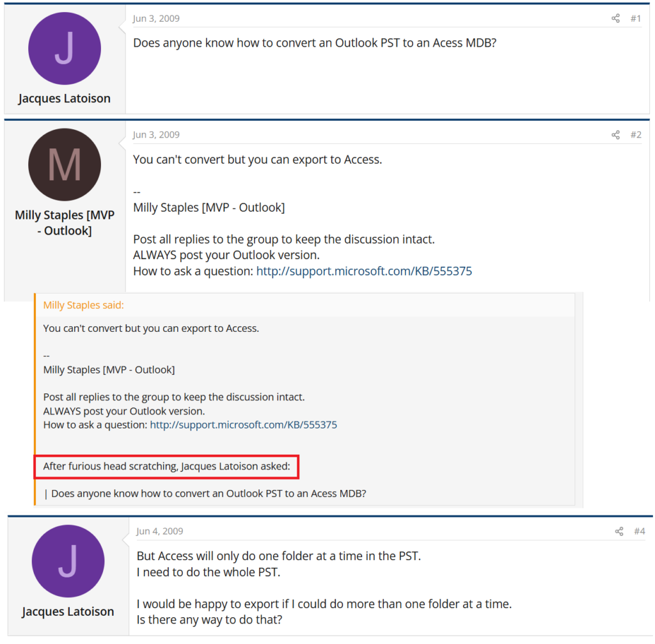655x644 pixels.
Task: Click Jun 4, 2009 date on post #4
Action: point(159,531)
